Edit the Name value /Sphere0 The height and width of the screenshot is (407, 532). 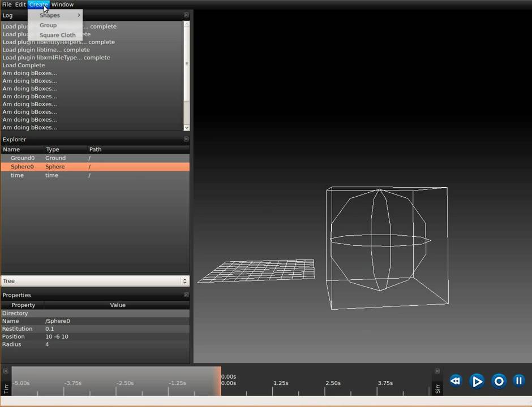pyautogui.click(x=117, y=321)
